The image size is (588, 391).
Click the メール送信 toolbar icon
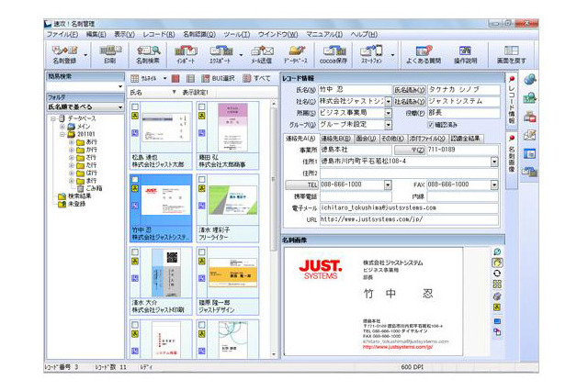[x=266, y=54]
